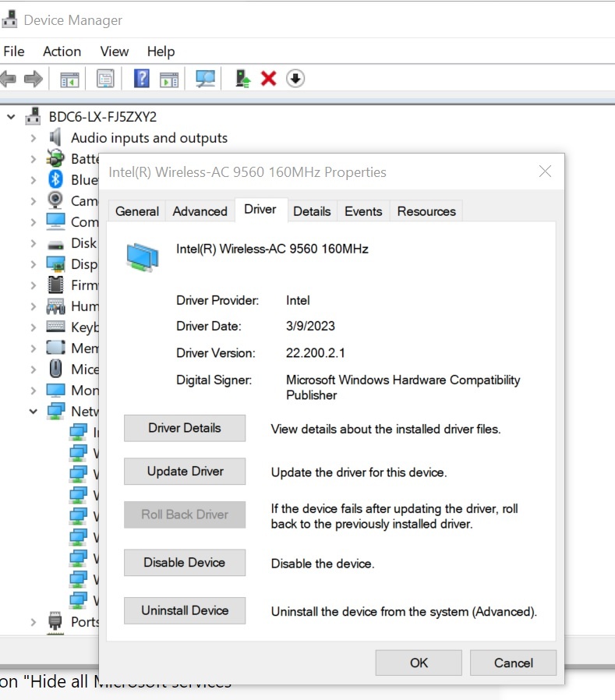The image size is (615, 700).
Task: Click the Back arrow toolbar icon
Action: point(9,79)
